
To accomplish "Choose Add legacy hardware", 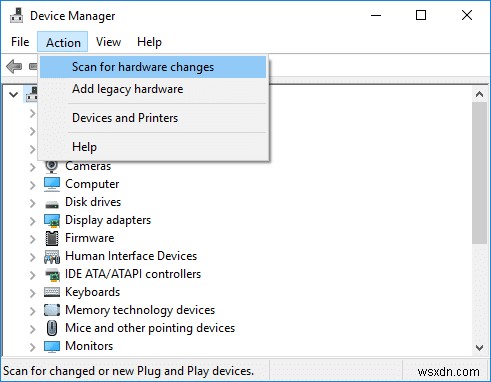I will pyautogui.click(x=153, y=89).
